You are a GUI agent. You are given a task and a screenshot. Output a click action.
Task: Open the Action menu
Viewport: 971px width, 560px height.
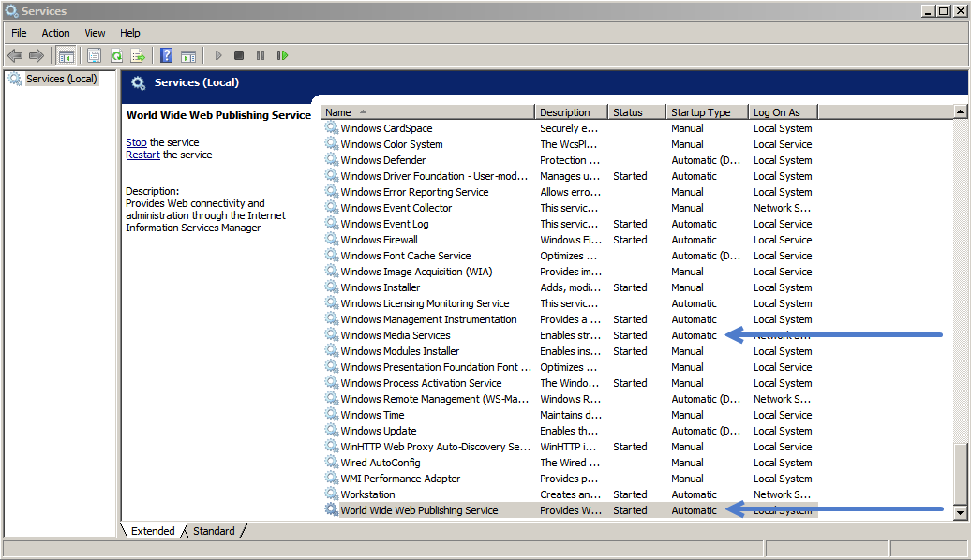point(55,33)
